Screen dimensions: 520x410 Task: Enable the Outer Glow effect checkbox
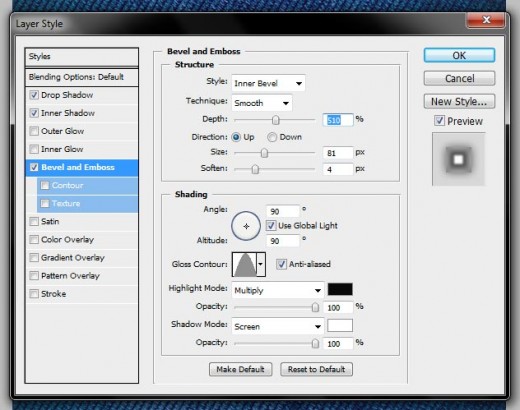click(x=34, y=131)
